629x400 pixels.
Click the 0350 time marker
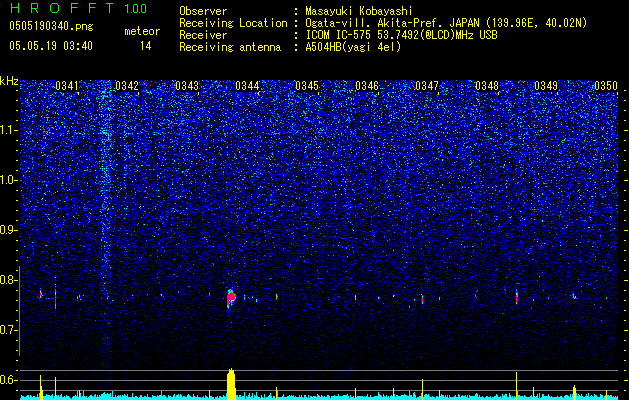pyautogui.click(x=606, y=86)
